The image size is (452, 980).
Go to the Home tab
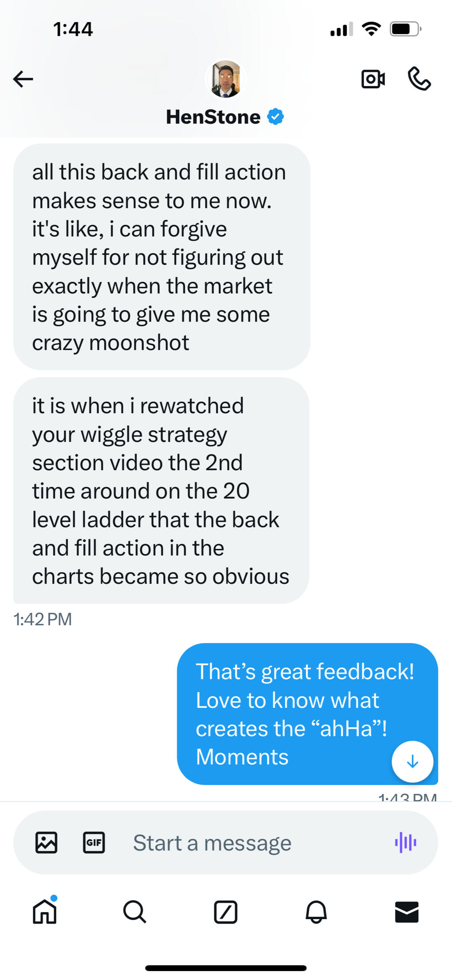45,912
